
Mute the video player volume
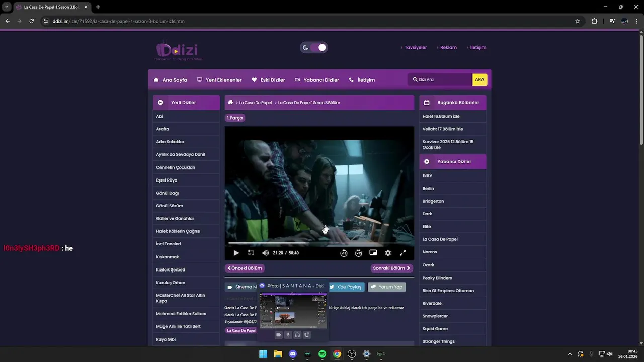pyautogui.click(x=266, y=253)
